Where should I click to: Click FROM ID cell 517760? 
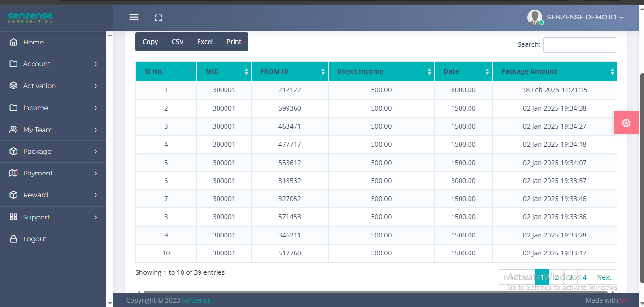[x=290, y=253]
